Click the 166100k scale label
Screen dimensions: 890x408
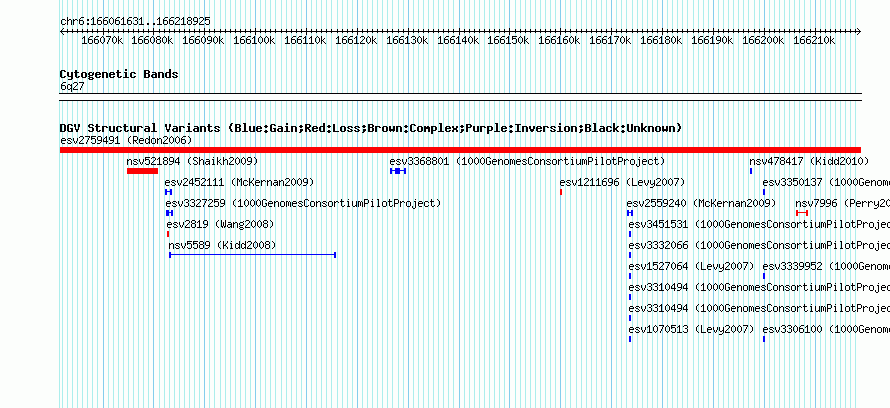[254, 40]
